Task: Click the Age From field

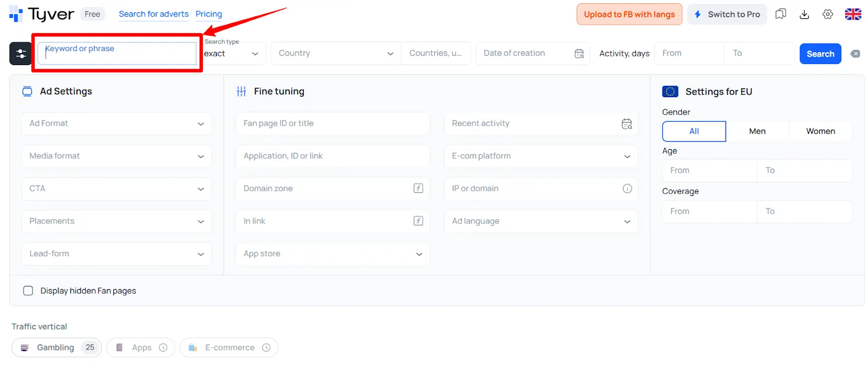Action: (710, 170)
